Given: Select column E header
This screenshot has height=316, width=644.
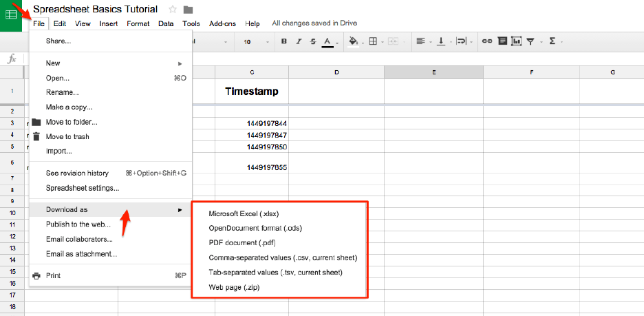Looking at the screenshot, I should (x=433, y=72).
